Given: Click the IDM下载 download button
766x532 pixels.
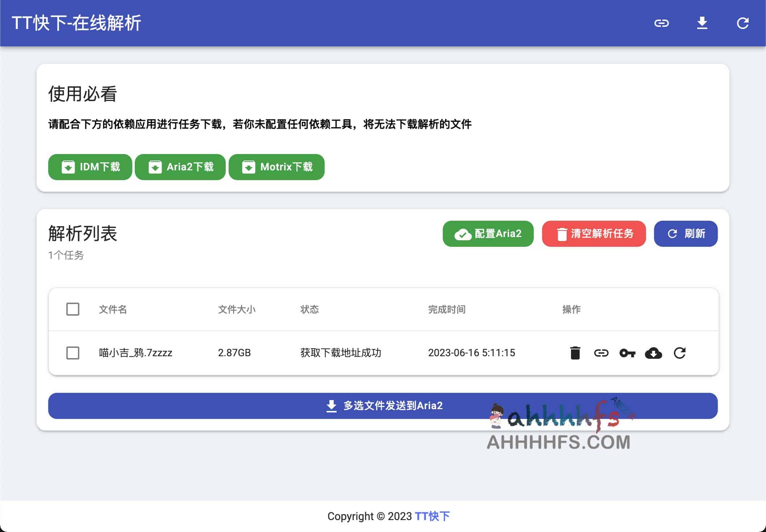Looking at the screenshot, I should (x=90, y=167).
